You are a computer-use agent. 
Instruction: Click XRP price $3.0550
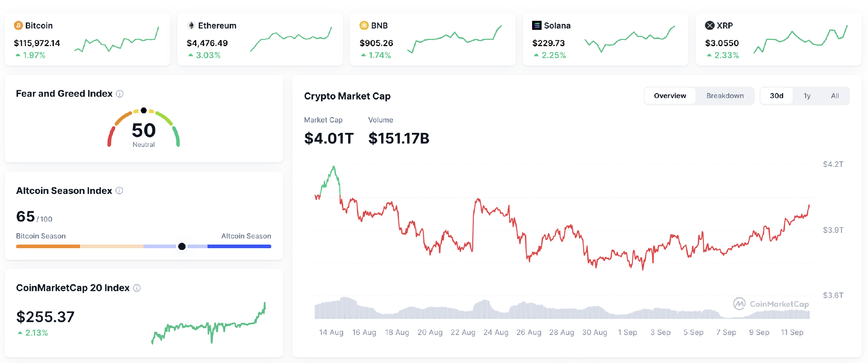pos(722,43)
